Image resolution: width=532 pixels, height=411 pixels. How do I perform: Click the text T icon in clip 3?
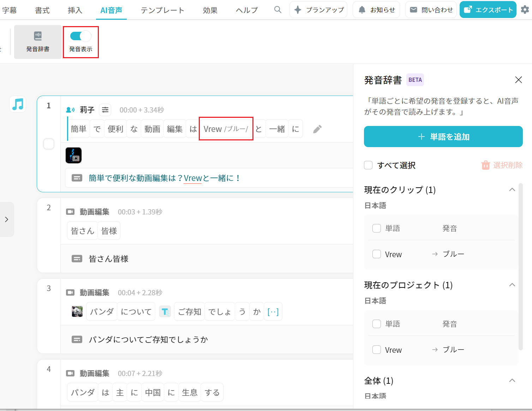pos(165,312)
